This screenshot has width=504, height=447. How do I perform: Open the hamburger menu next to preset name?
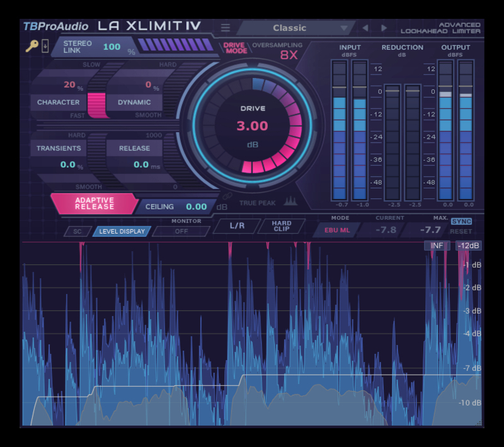[x=226, y=28]
